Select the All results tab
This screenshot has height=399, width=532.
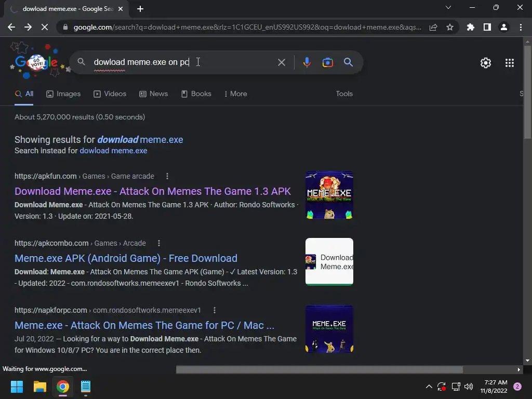[24, 94]
